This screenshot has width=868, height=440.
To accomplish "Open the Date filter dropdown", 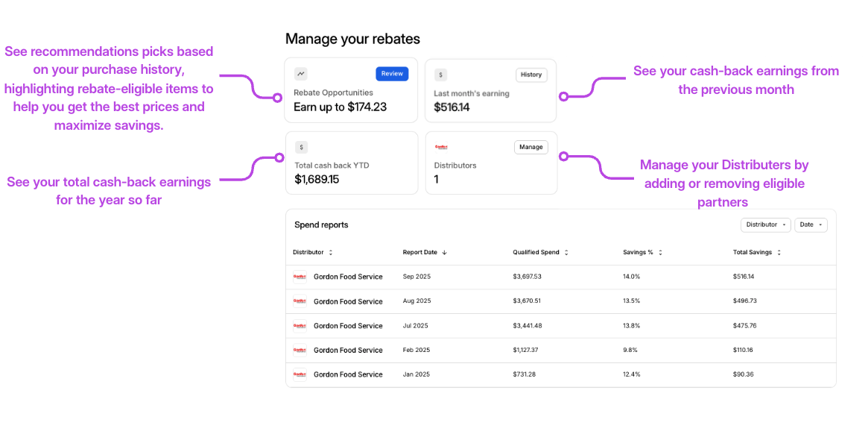I will [811, 224].
